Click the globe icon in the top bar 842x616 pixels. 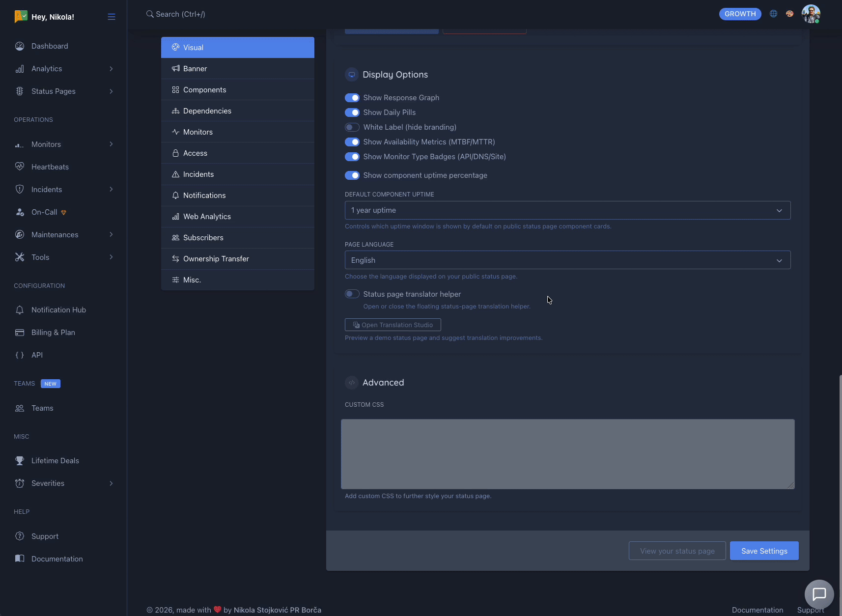pos(774,14)
